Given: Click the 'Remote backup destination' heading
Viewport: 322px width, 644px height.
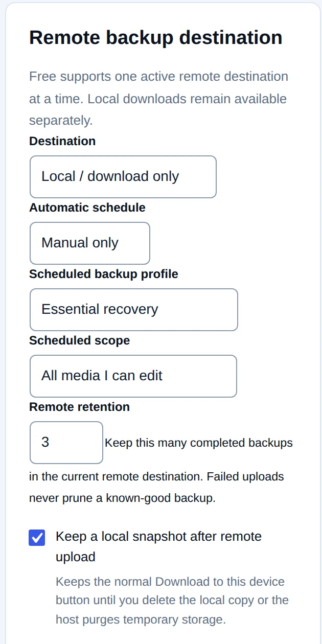Looking at the screenshot, I should click(156, 38).
